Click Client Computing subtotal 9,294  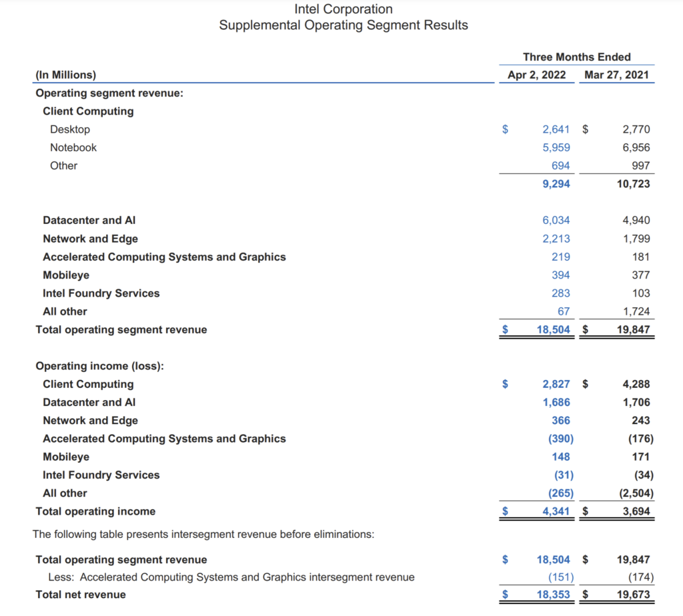(x=556, y=184)
